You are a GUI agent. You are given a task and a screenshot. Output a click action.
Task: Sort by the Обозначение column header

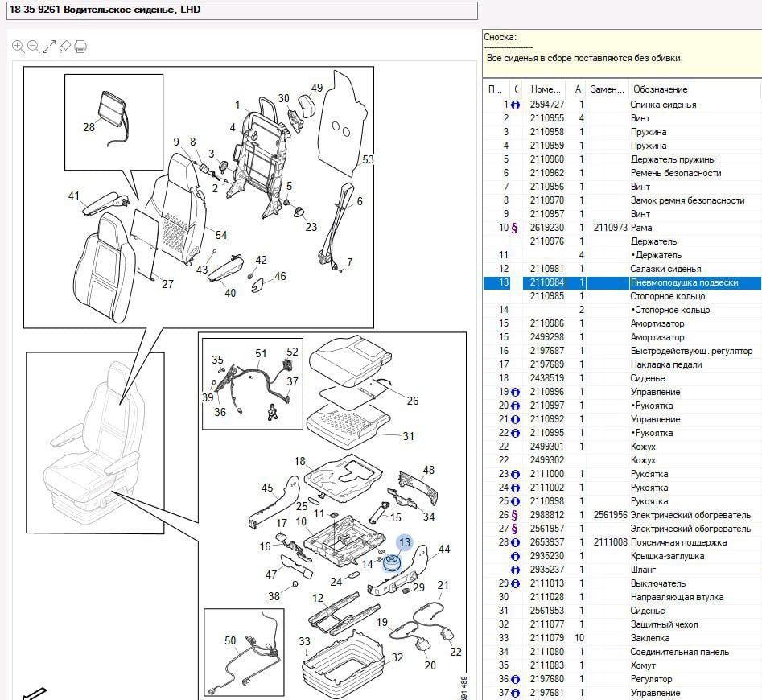660,89
